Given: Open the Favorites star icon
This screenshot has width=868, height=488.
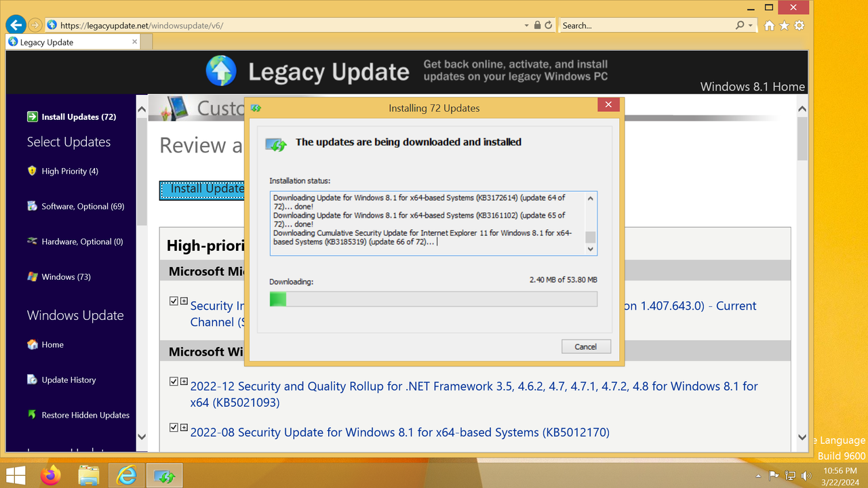Looking at the screenshot, I should (784, 26).
